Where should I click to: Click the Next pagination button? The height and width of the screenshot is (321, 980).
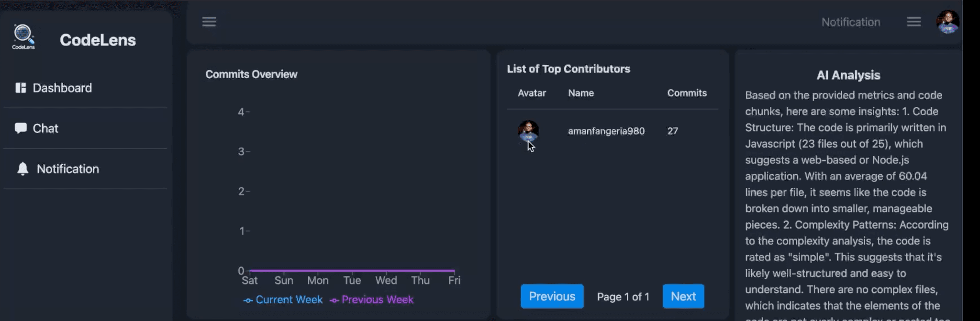tap(683, 296)
